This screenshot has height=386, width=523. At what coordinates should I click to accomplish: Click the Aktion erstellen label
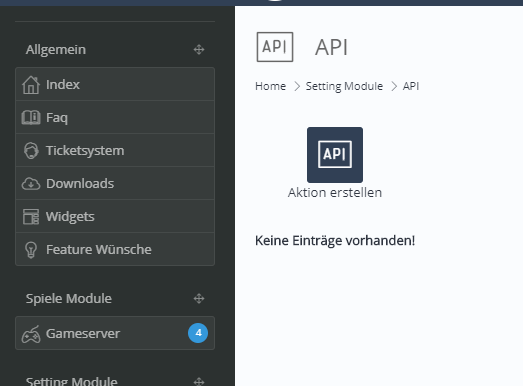pos(335,192)
